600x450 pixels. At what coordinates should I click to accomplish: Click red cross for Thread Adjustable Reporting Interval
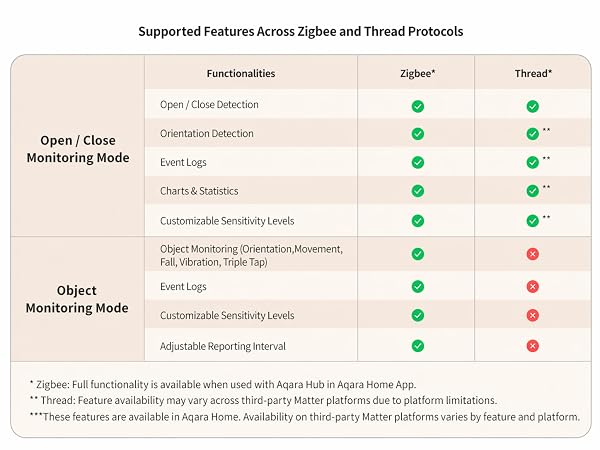coord(532,346)
